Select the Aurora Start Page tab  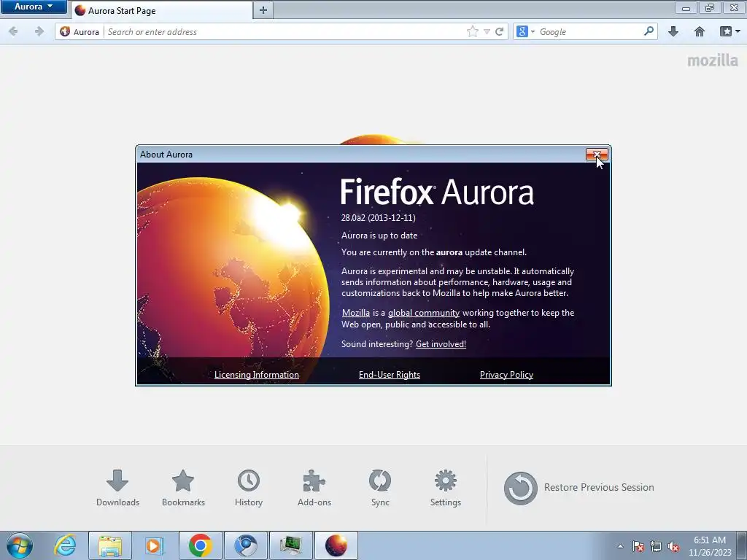(162, 10)
